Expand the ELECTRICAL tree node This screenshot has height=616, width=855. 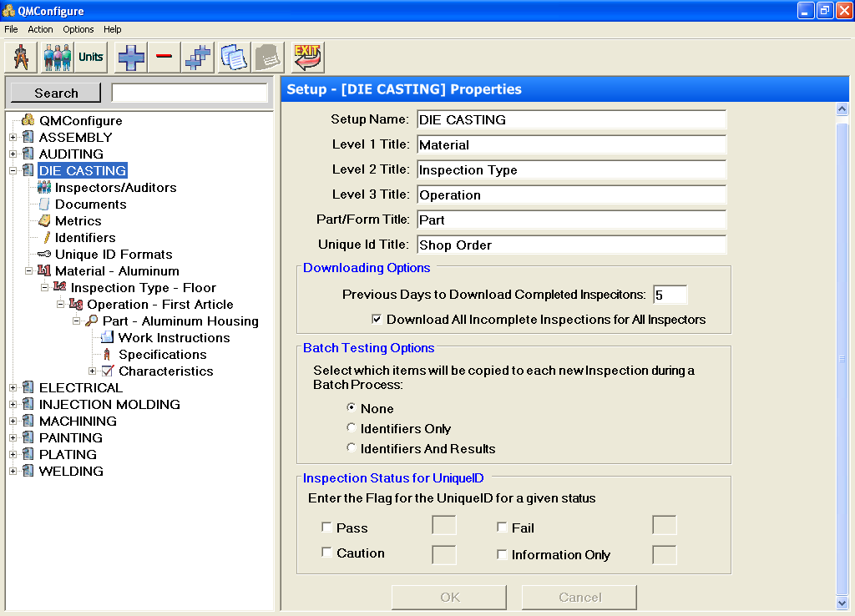click(13, 388)
